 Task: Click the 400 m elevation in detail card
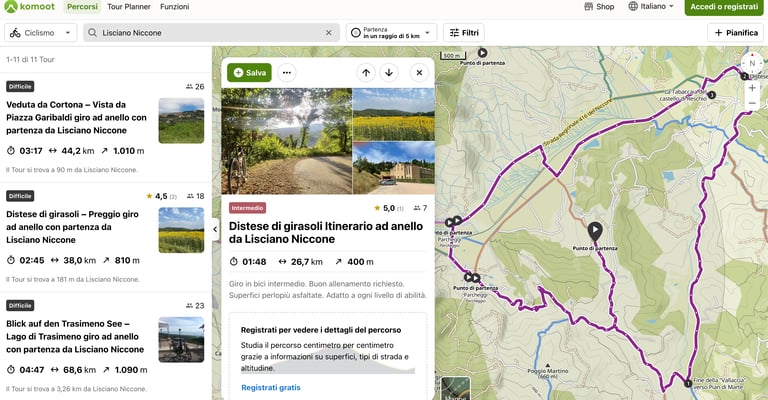[x=360, y=262]
